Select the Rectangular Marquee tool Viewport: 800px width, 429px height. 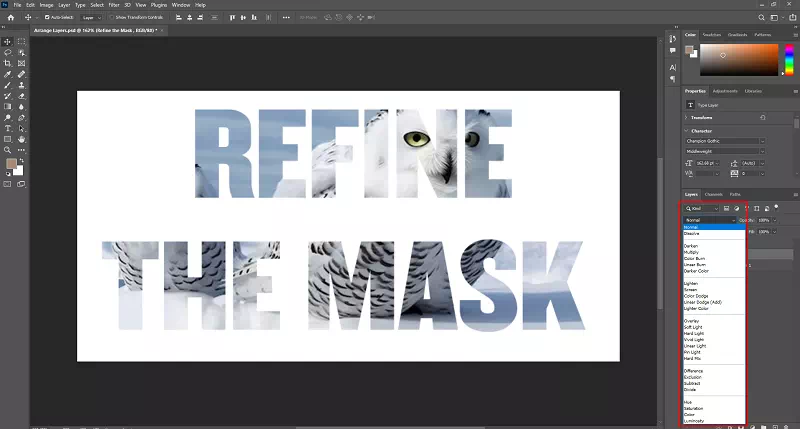21,42
